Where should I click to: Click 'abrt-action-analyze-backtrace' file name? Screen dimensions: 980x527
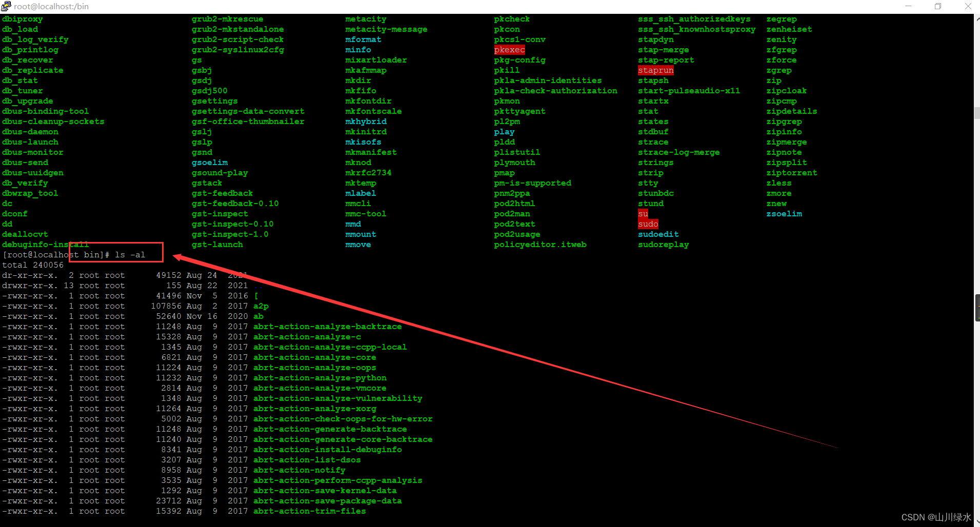click(328, 327)
